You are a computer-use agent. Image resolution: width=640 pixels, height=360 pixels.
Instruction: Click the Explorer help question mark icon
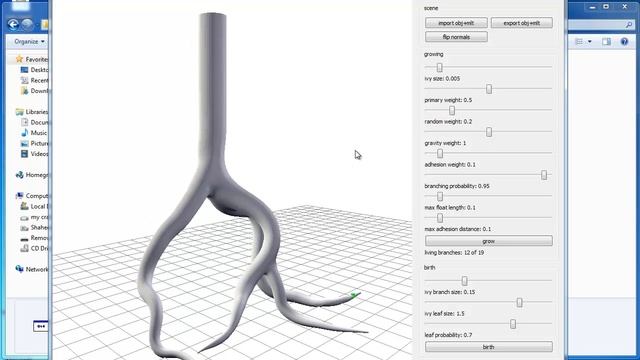624,42
